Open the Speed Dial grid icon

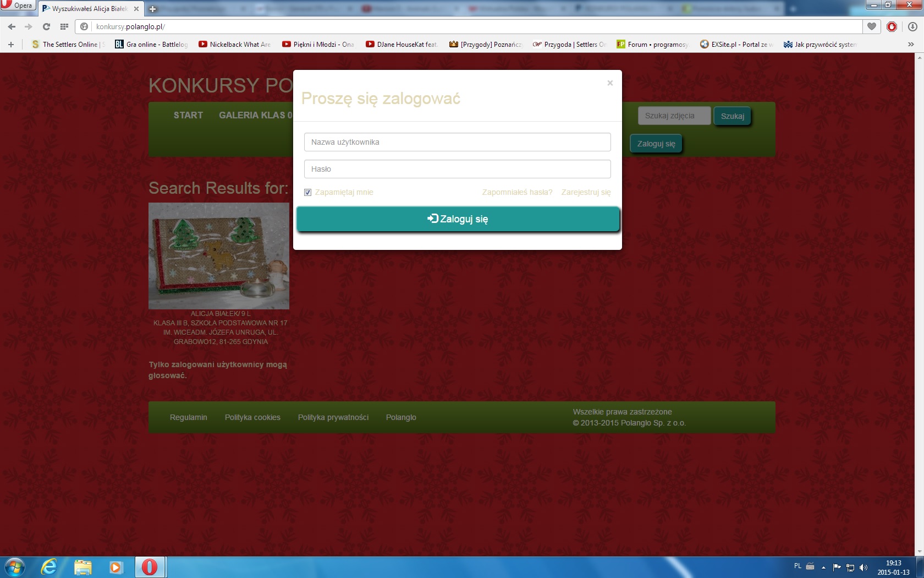coord(64,26)
